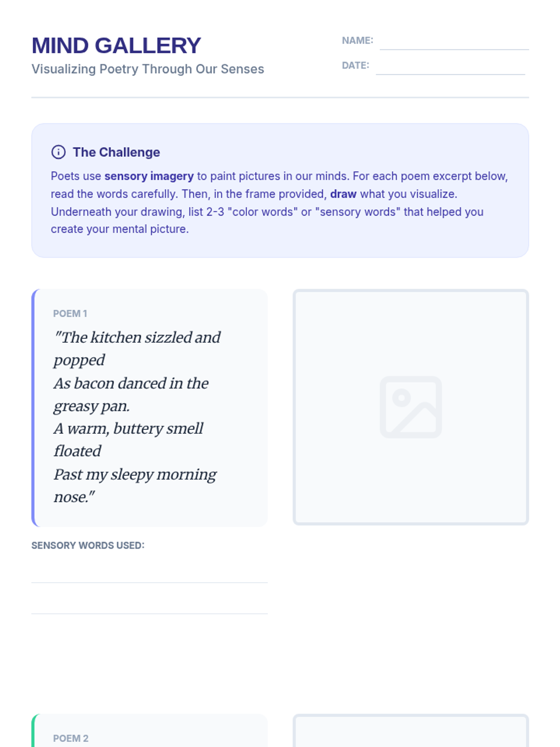Click the MIND GALLERY title
Viewport: 560px width, 747px height.
(116, 46)
